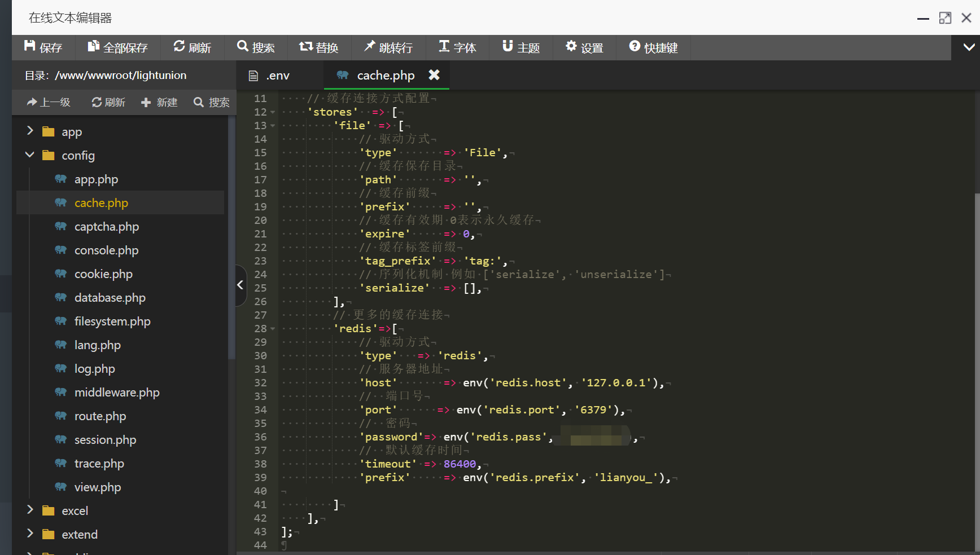Open database.php in the file tree
The width and height of the screenshot is (980, 555).
click(x=110, y=298)
